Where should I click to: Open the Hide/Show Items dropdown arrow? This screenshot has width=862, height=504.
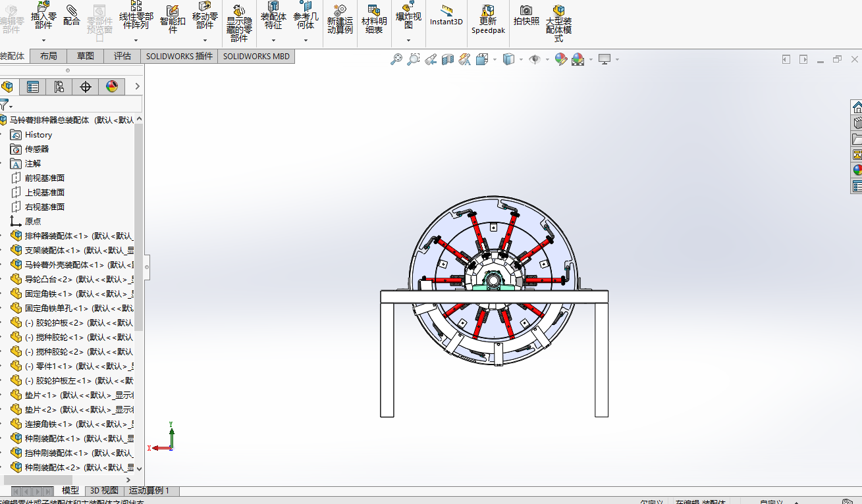547,59
